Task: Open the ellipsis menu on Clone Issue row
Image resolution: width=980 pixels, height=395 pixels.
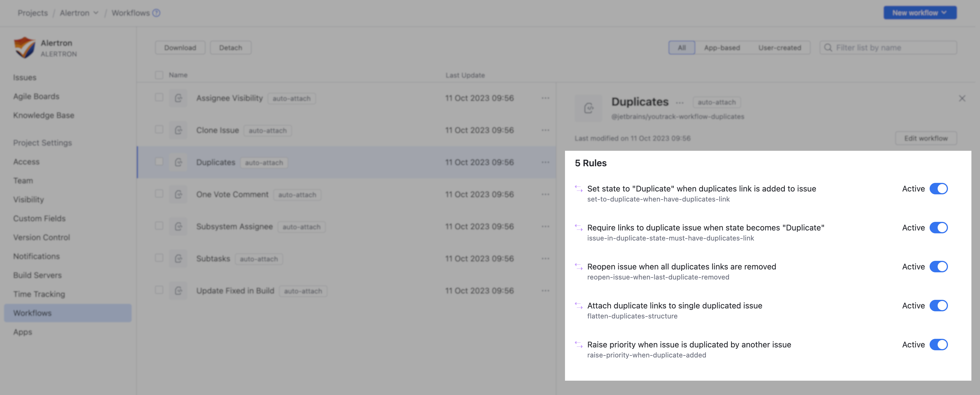Action: click(546, 130)
